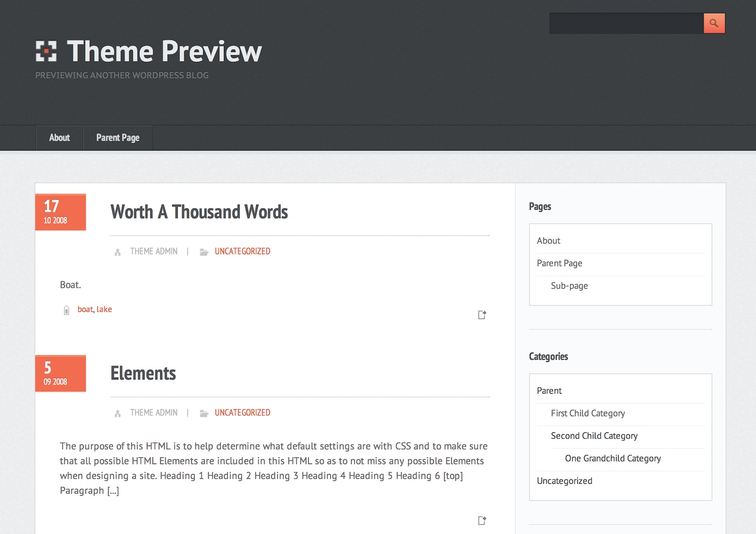
Task: Open the Parent Page menu item
Action: [x=118, y=138]
